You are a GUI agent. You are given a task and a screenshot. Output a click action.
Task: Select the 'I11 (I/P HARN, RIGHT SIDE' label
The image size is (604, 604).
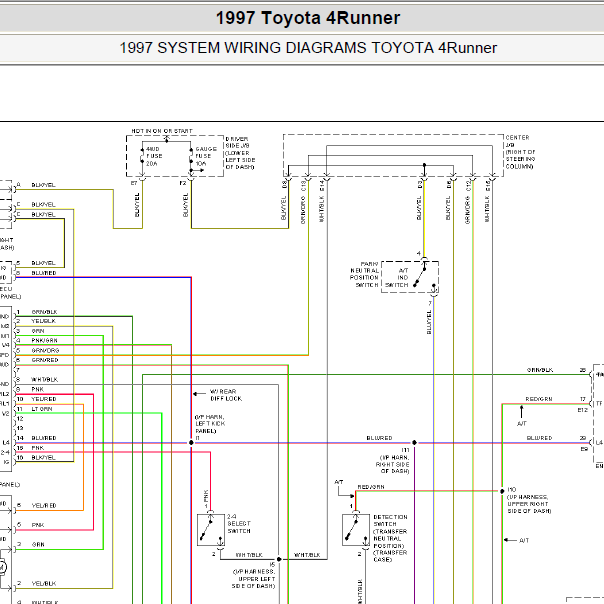[x=393, y=460]
